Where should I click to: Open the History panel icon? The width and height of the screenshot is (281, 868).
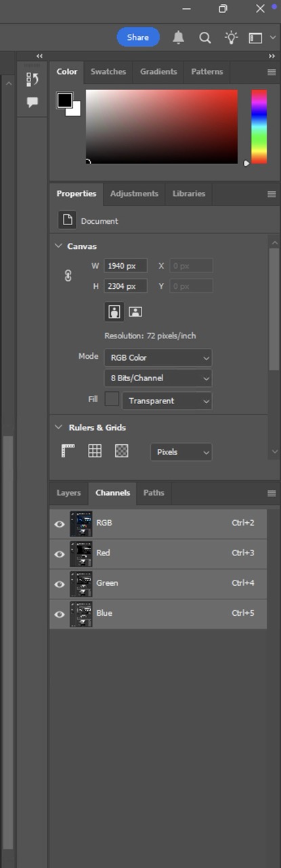tap(32, 79)
